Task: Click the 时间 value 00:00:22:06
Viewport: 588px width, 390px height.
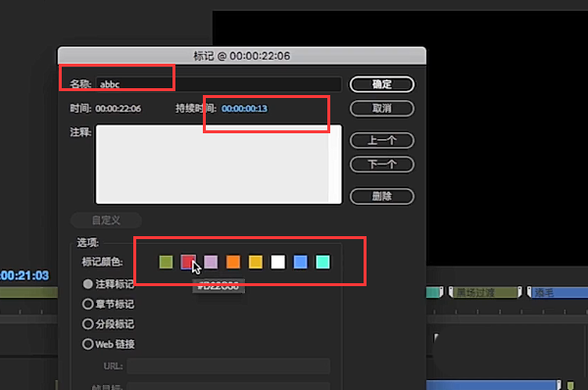Action: pos(119,109)
